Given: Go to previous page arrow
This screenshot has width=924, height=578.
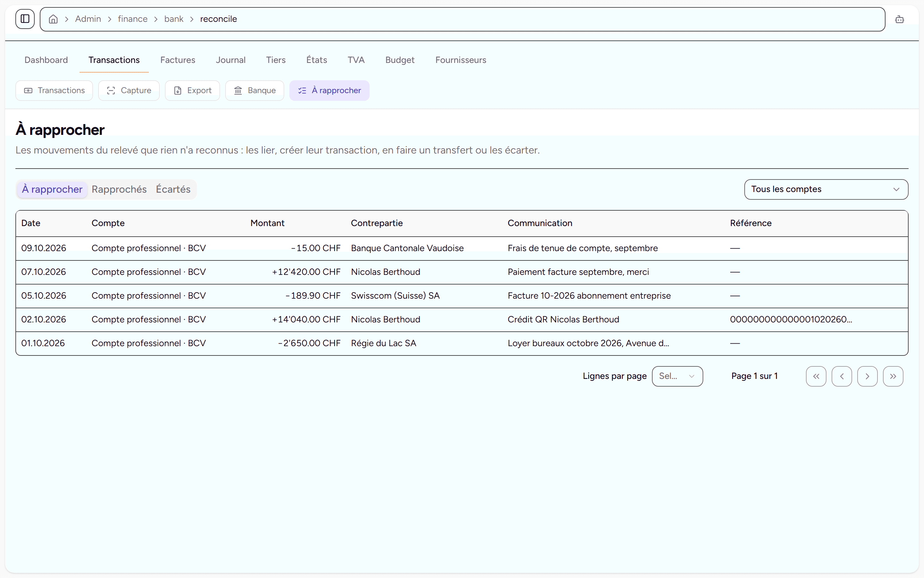Looking at the screenshot, I should [x=842, y=376].
